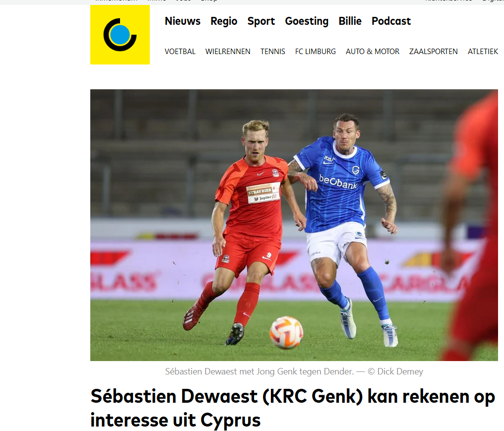Viewport: 504px width, 431px height.
Task: Go to the Regio menu item
Action: click(224, 21)
